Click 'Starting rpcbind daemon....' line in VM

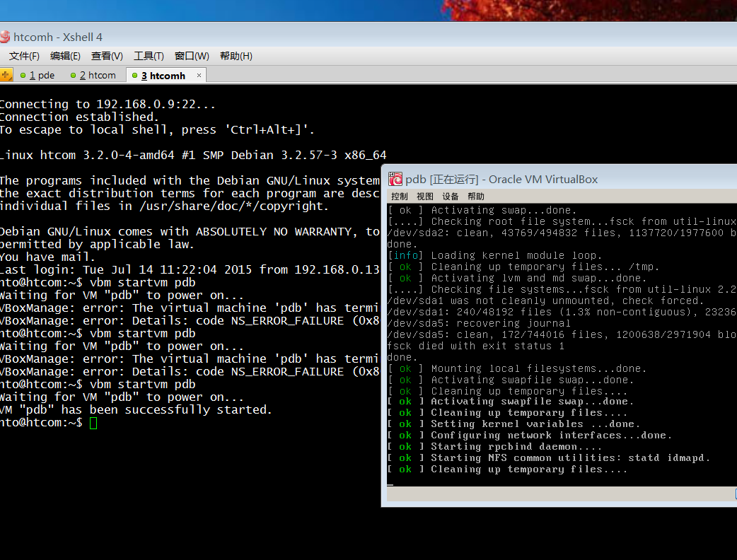[494, 447]
